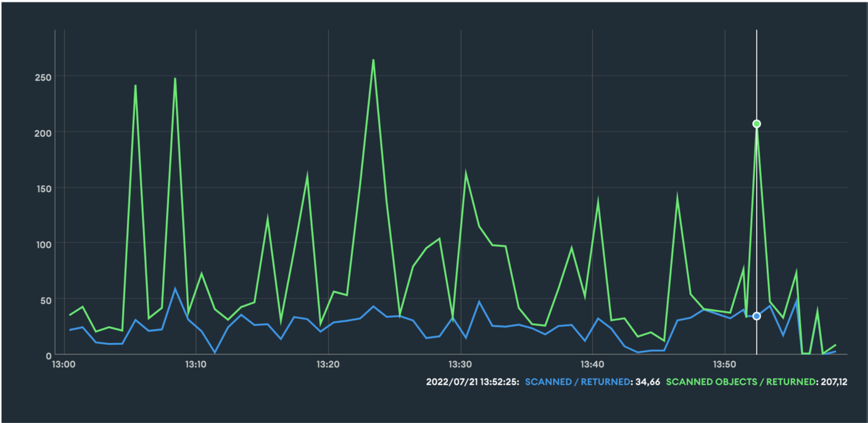Select the blue SCANNED / RETURNED legend label

(577, 382)
